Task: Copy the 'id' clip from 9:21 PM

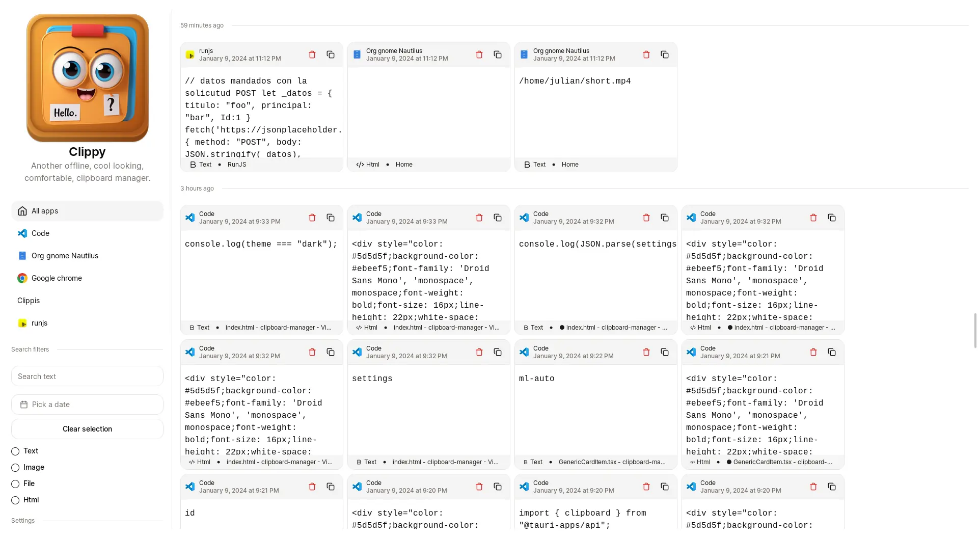Action: pos(331,487)
